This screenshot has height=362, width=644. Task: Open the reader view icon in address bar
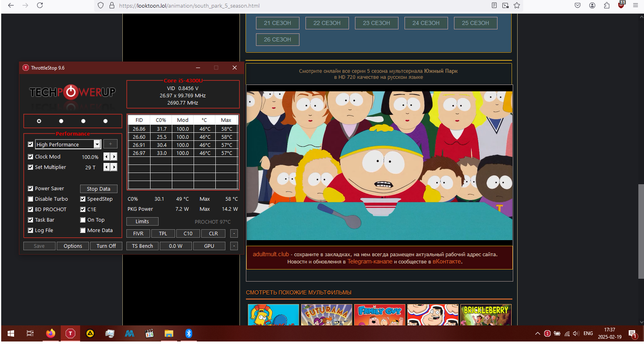pyautogui.click(x=494, y=5)
